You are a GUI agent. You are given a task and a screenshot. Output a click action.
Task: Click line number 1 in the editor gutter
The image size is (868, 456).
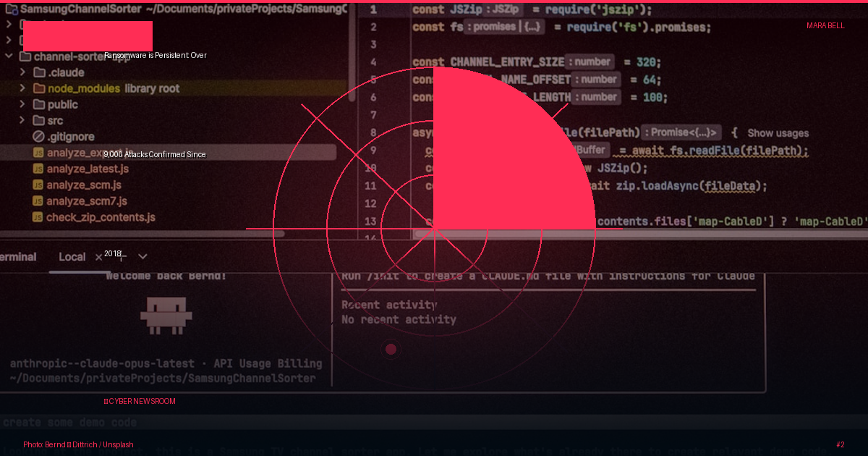pyautogui.click(x=373, y=9)
